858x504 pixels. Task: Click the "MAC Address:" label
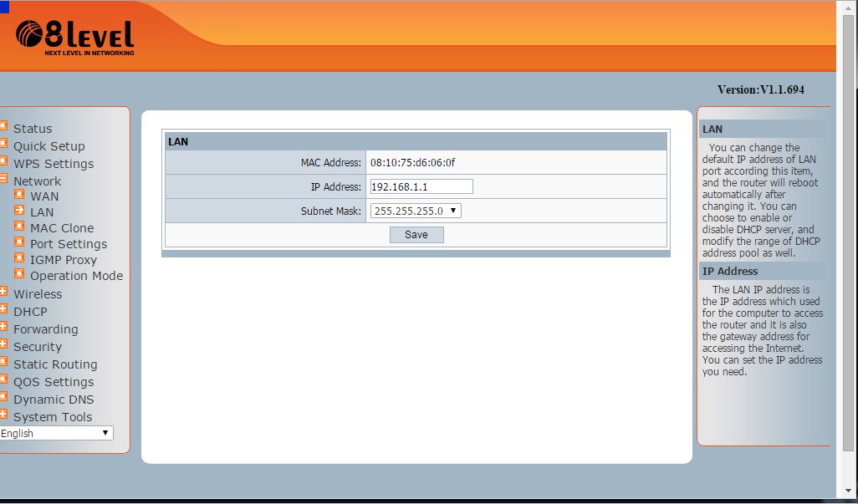click(330, 162)
